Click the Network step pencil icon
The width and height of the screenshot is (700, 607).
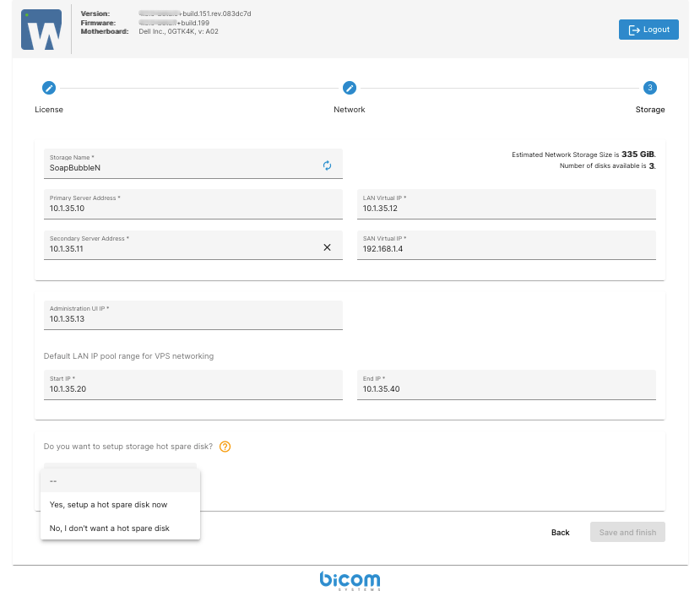pos(350,88)
